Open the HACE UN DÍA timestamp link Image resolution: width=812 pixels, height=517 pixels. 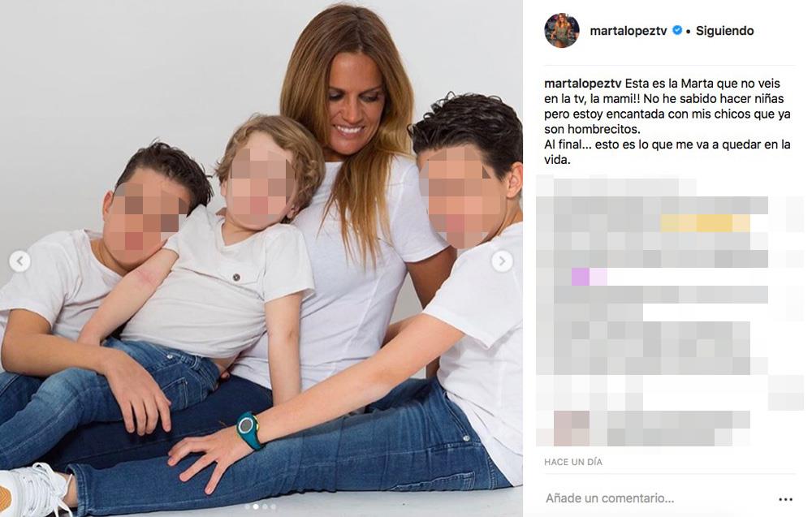tap(572, 462)
